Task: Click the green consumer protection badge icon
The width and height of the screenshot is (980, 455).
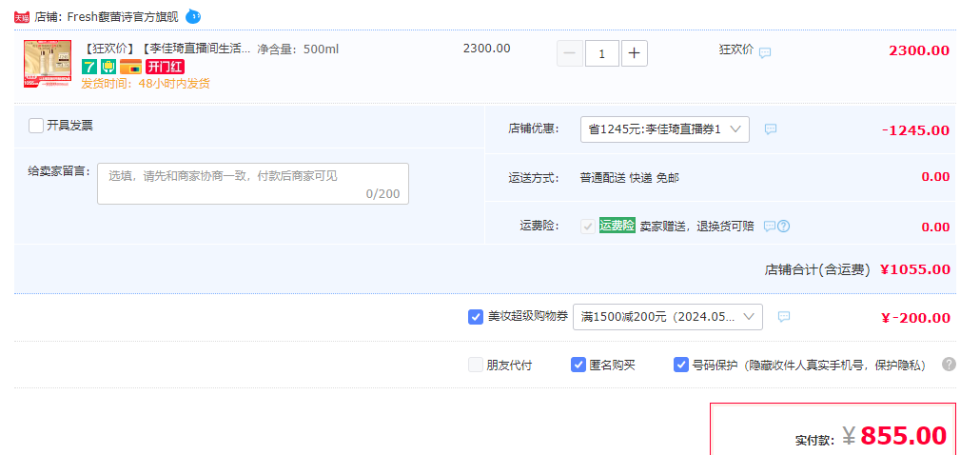Action: [x=108, y=67]
